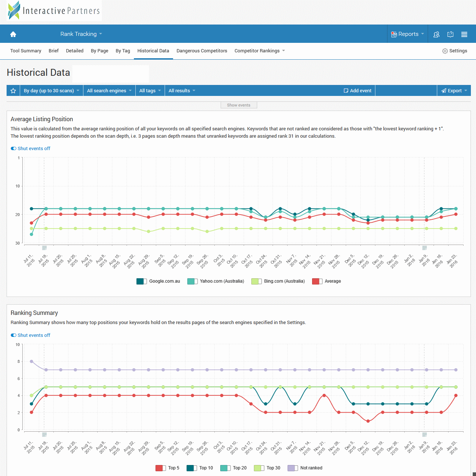Toggle Google.com.au series in legend
This screenshot has height=476, width=476.
point(142,281)
